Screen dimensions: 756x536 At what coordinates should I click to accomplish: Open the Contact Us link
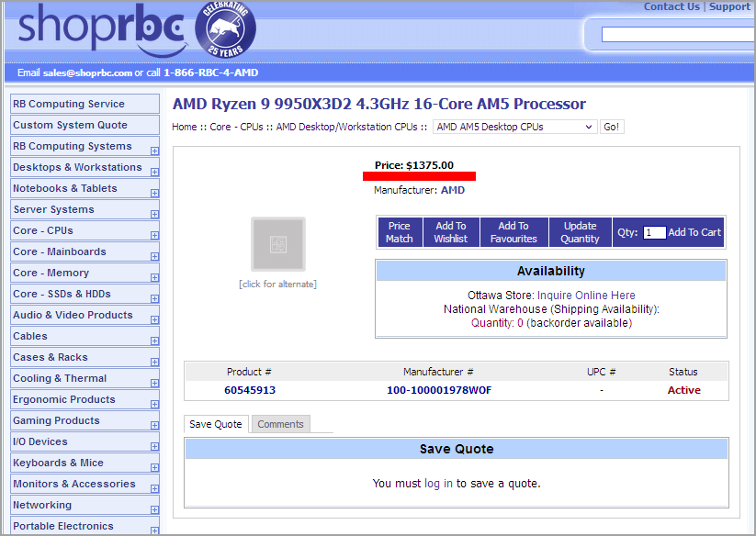671,6
